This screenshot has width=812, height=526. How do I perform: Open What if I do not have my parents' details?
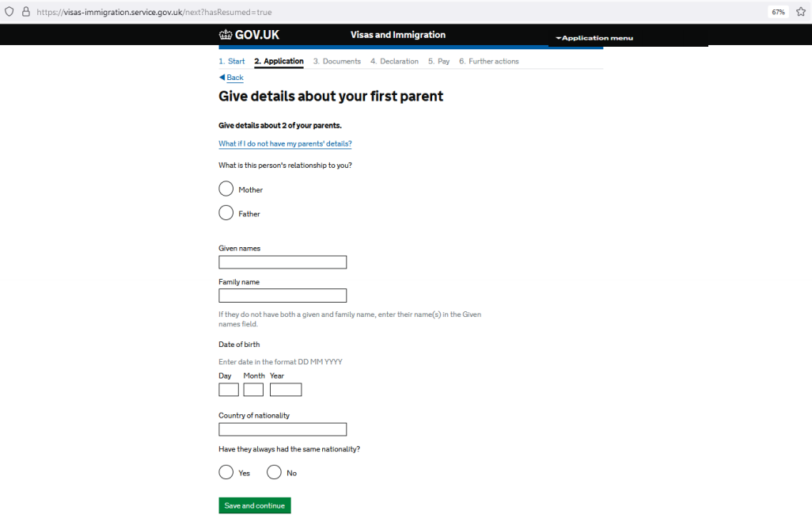pyautogui.click(x=285, y=143)
